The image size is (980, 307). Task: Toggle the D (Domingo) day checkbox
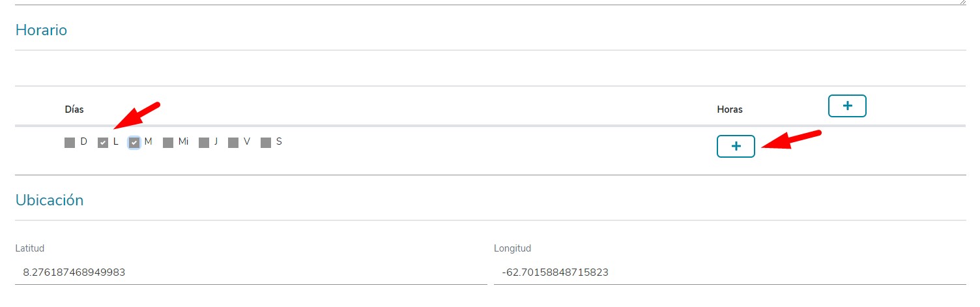tap(70, 143)
